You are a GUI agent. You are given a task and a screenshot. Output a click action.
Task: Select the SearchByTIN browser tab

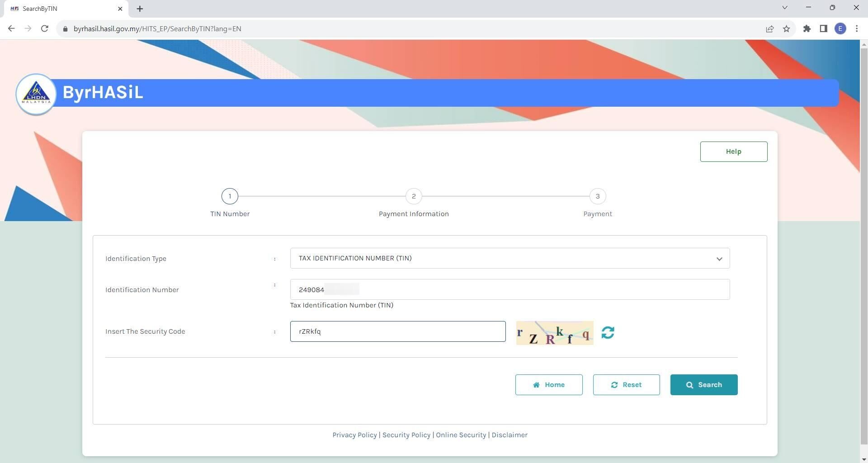66,9
